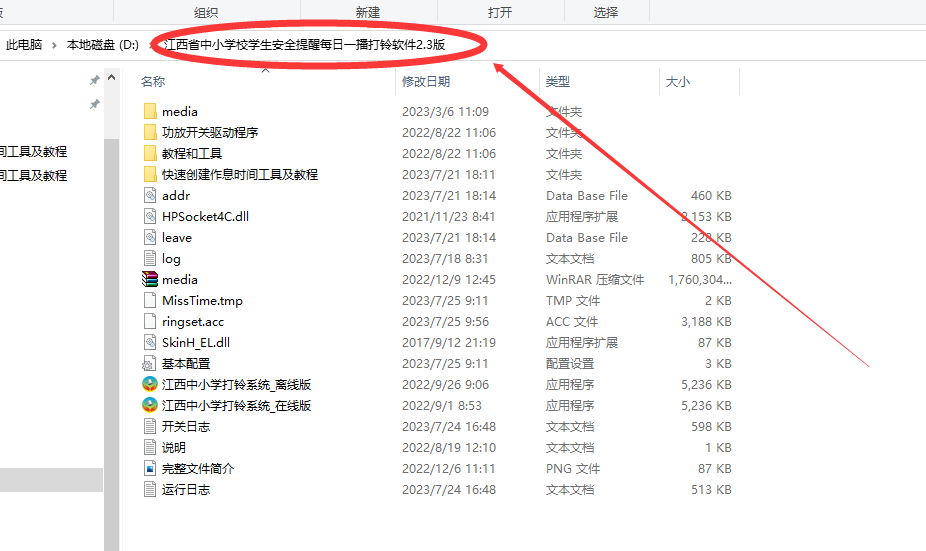Click the 江西中小学打铃系统_离线版 app icon
The width and height of the screenshot is (926, 551).
[x=150, y=384]
